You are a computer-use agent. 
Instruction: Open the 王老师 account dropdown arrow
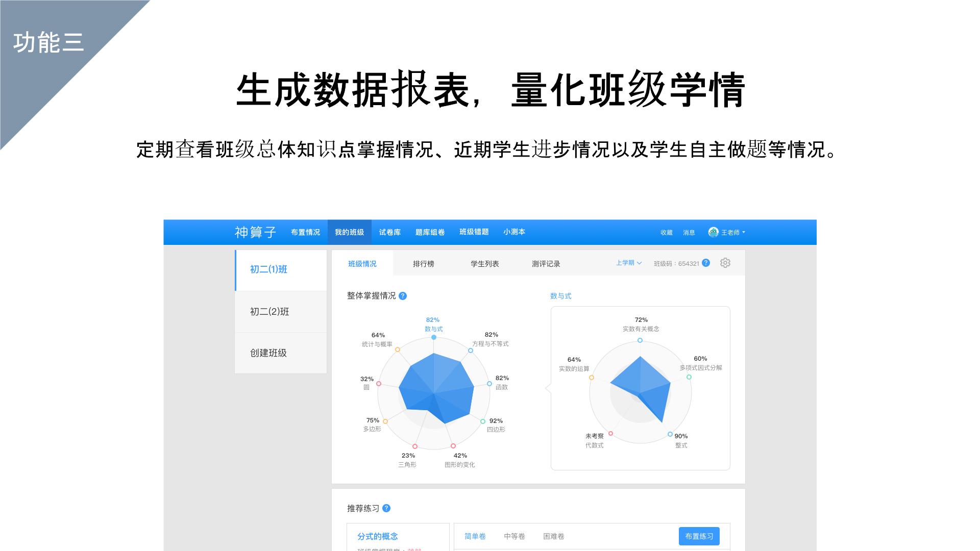tap(744, 232)
